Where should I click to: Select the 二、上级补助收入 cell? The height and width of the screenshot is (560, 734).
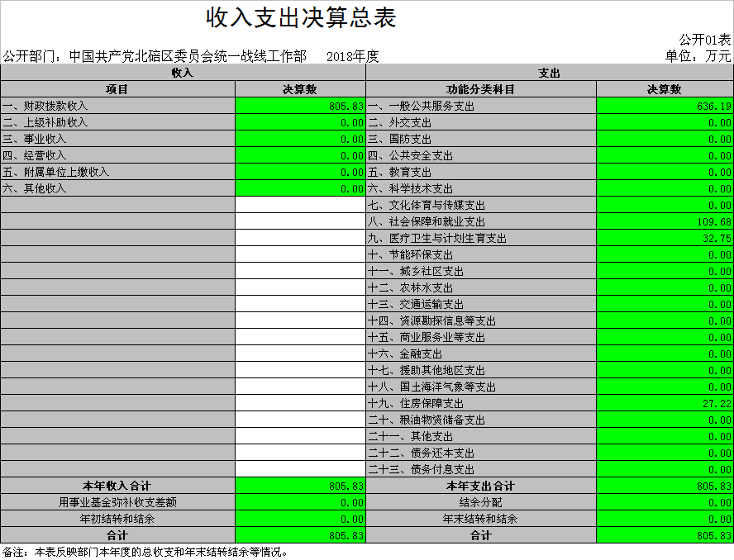tap(117, 122)
